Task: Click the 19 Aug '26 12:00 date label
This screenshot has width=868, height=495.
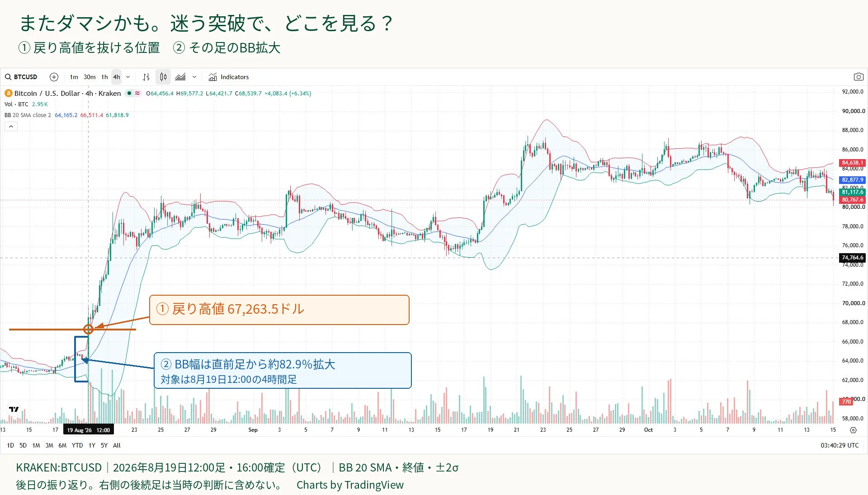Action: (x=89, y=430)
